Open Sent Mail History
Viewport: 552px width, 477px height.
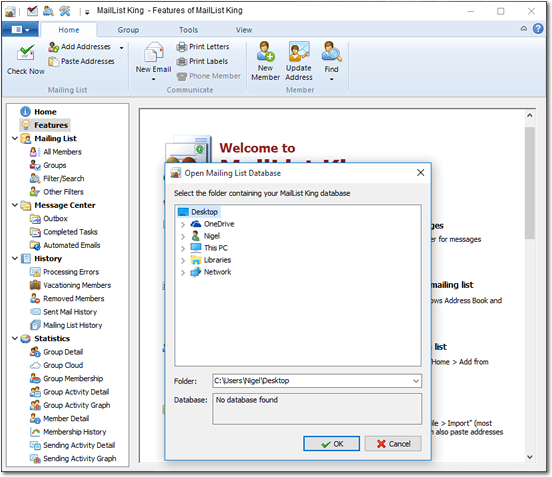70,312
